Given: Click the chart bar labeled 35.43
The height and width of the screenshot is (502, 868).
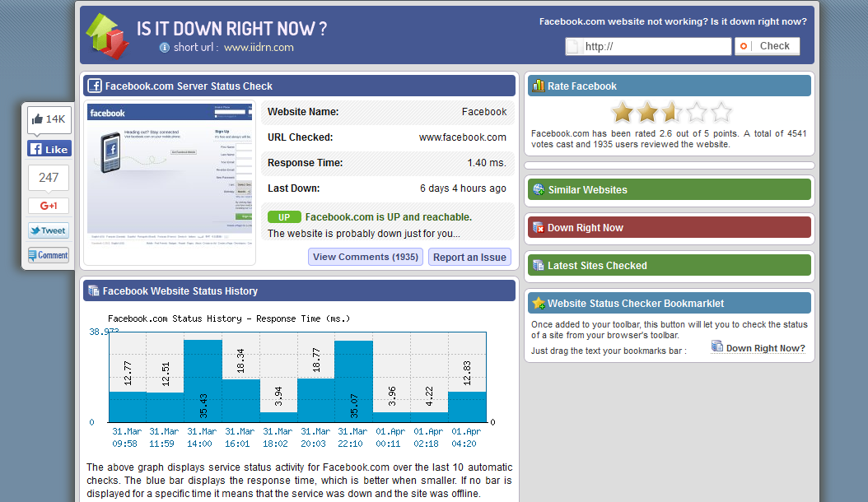Looking at the screenshot, I should (x=203, y=381).
